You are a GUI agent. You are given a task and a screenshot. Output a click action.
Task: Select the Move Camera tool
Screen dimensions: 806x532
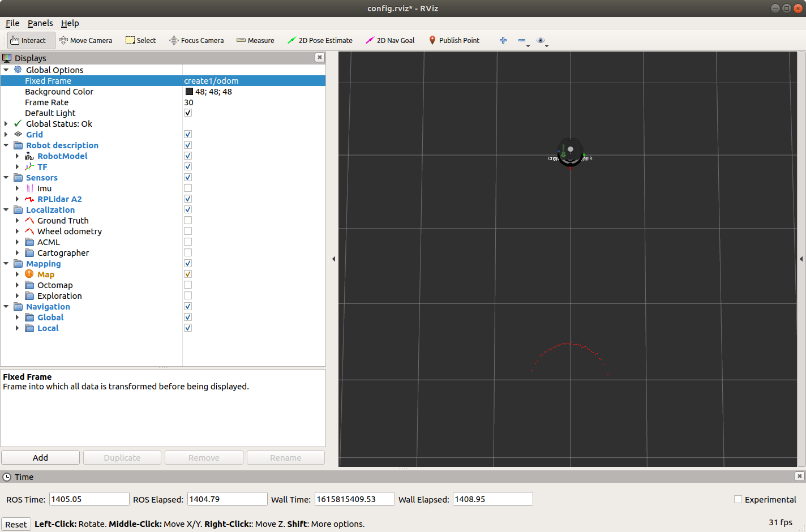[x=85, y=41]
